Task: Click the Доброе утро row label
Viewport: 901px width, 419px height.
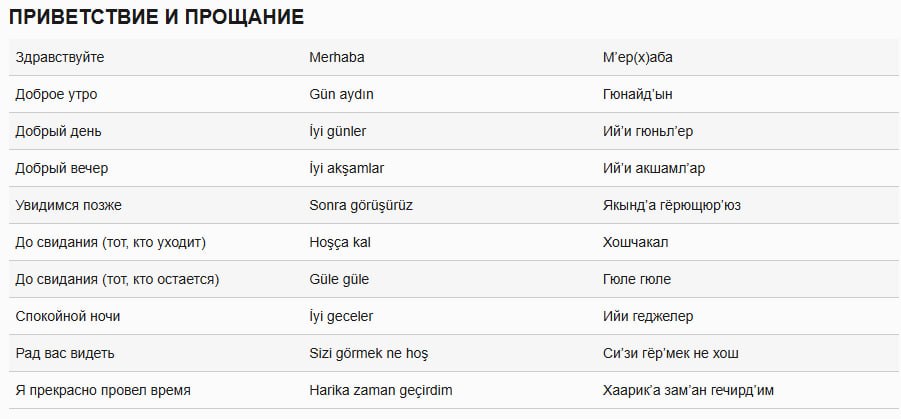Action: tap(56, 94)
